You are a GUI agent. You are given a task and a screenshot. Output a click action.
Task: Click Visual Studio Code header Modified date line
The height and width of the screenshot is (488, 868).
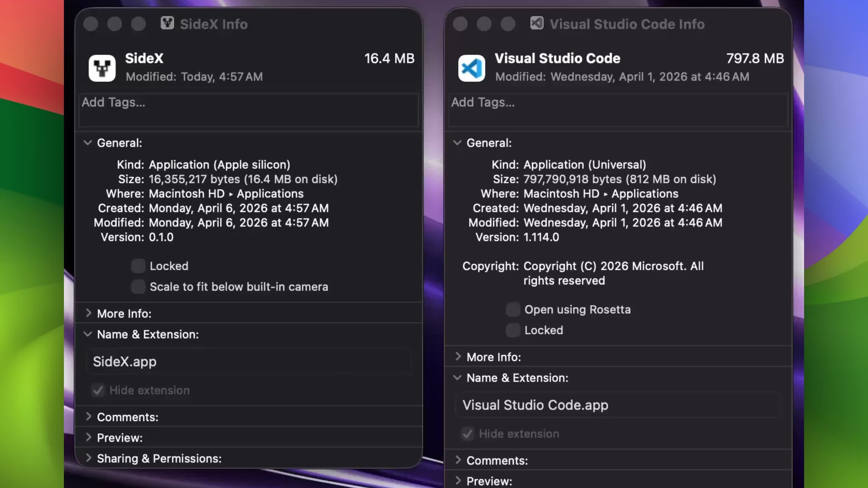tap(622, 77)
